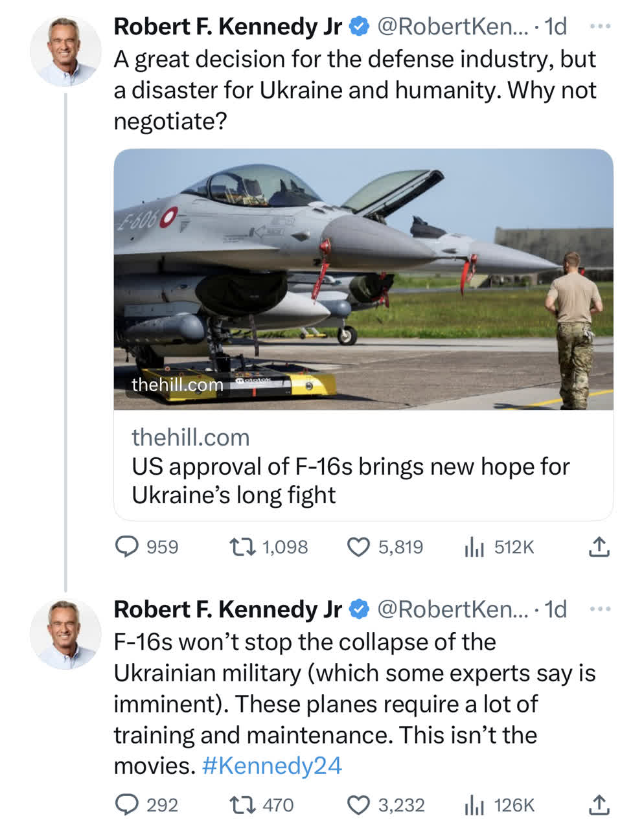Open the second tweet's profile avatar

[x=65, y=635]
